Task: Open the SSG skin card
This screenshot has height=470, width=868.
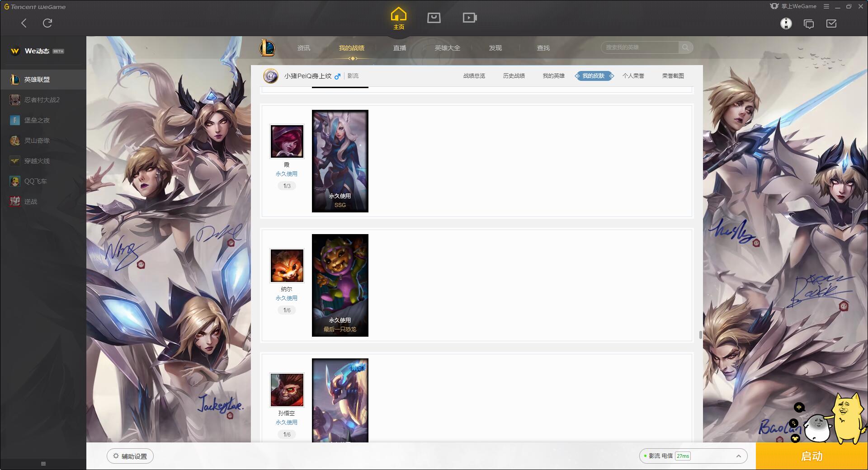Action: [340, 161]
